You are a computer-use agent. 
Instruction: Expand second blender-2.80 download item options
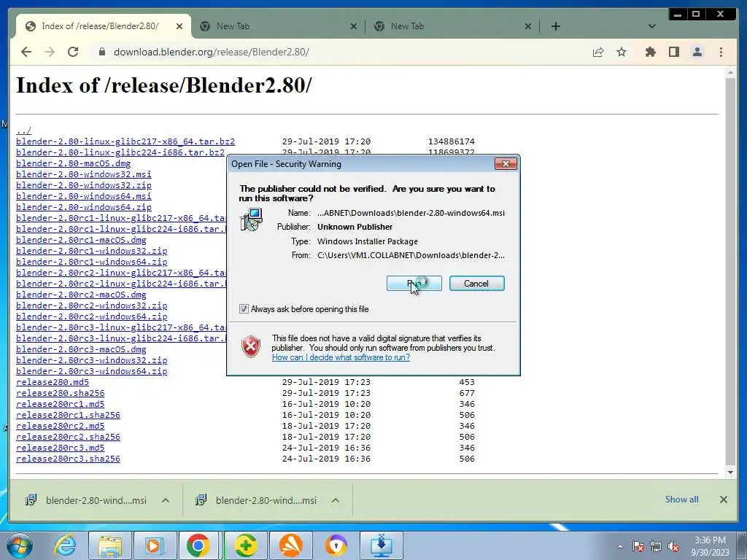click(336, 500)
